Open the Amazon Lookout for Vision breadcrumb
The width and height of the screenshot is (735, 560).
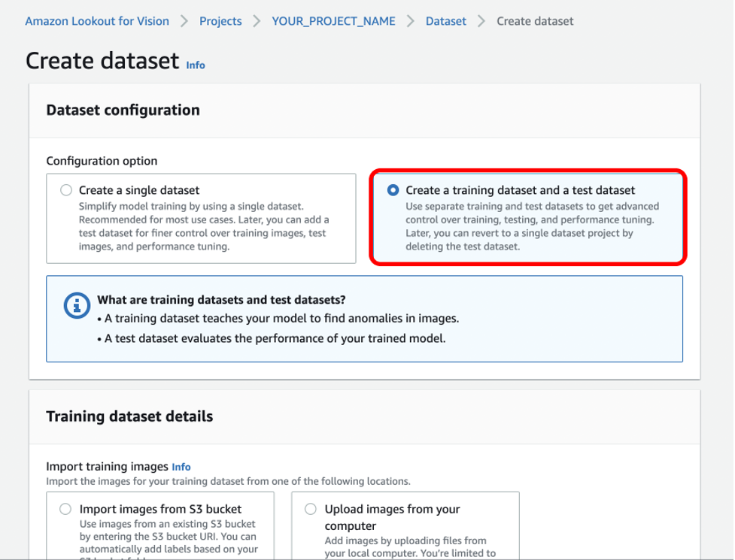tap(97, 21)
